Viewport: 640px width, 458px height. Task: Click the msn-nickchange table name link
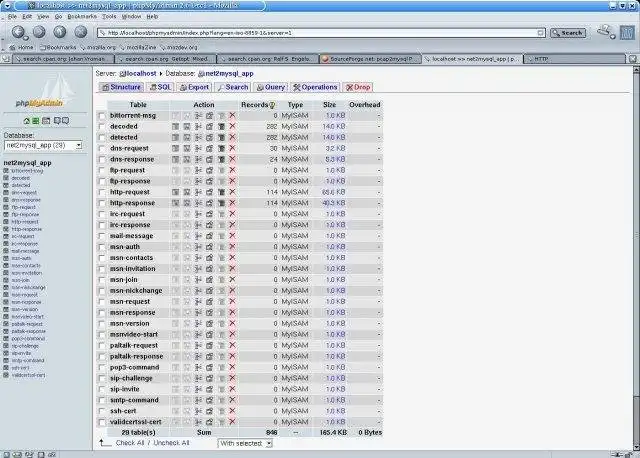tap(136, 291)
